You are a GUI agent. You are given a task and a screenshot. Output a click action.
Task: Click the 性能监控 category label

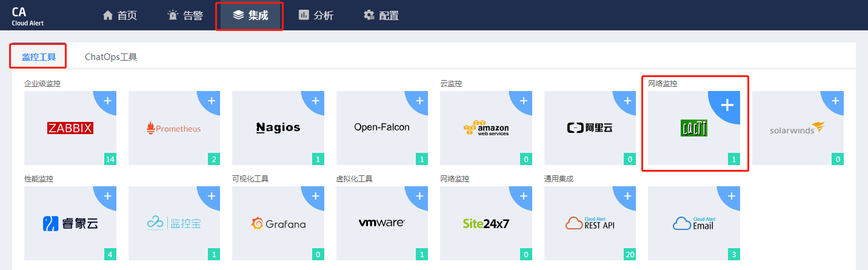click(39, 179)
